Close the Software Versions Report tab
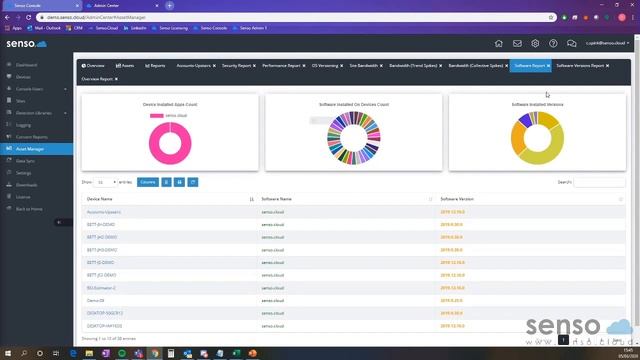The height and width of the screenshot is (360, 640). tap(608, 66)
